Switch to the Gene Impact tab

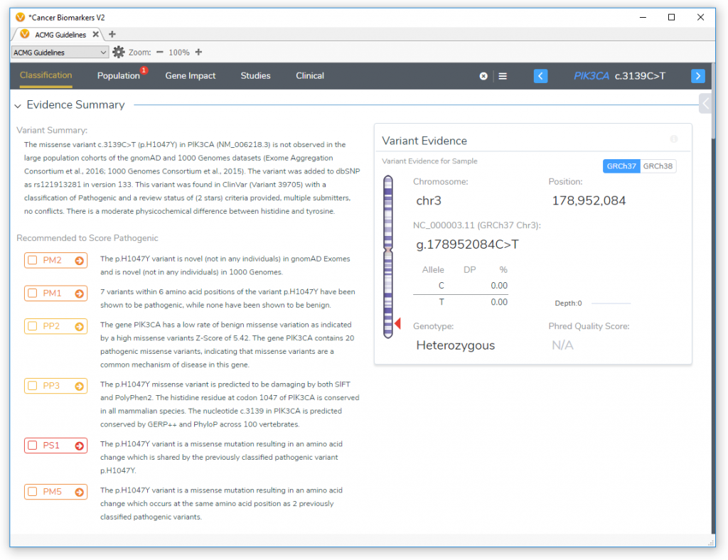coord(190,76)
